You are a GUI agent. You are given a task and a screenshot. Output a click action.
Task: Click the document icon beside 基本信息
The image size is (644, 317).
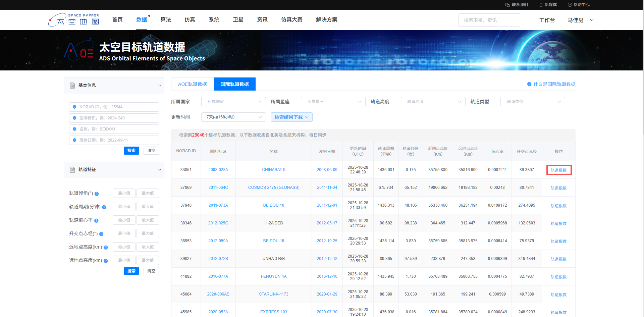[x=72, y=85]
